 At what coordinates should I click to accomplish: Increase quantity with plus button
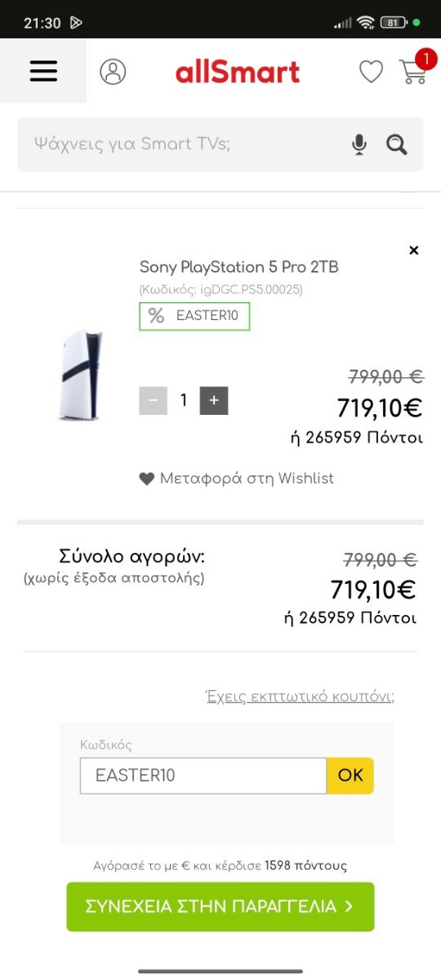pos(214,400)
